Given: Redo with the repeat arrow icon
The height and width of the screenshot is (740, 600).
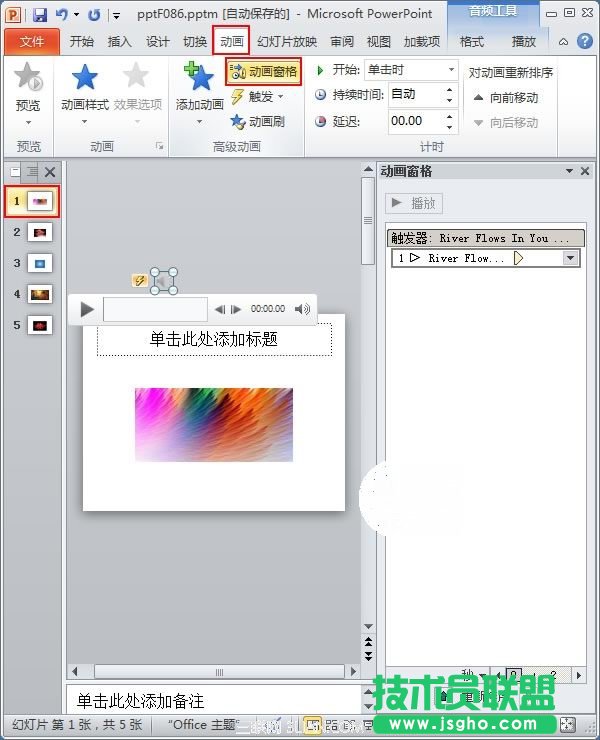Looking at the screenshot, I should pyautogui.click(x=94, y=15).
